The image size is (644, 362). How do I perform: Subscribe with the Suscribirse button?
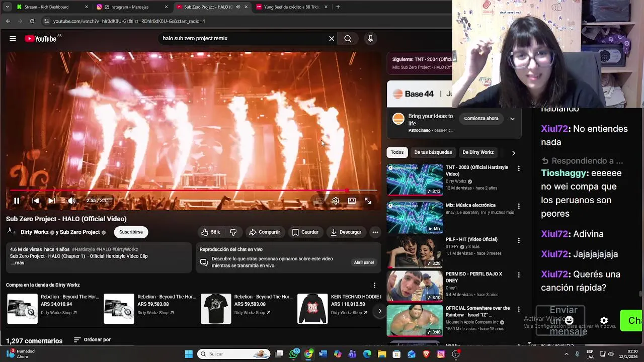(x=131, y=232)
